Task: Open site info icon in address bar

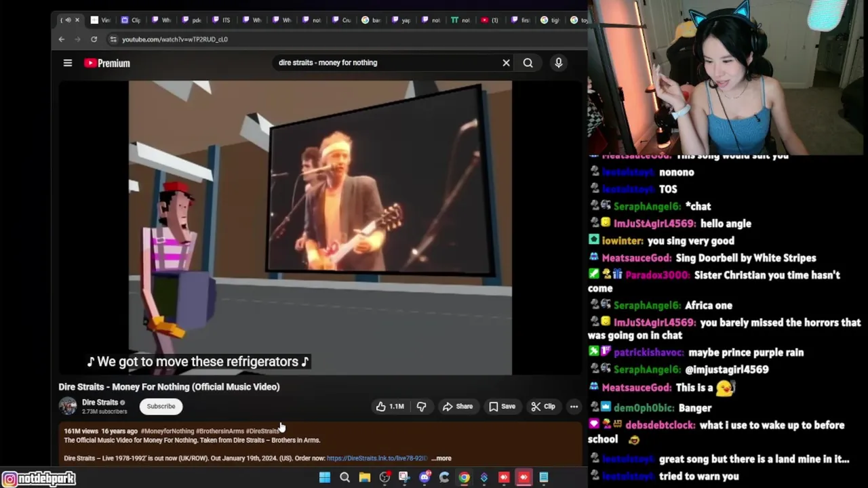Action: [x=113, y=39]
